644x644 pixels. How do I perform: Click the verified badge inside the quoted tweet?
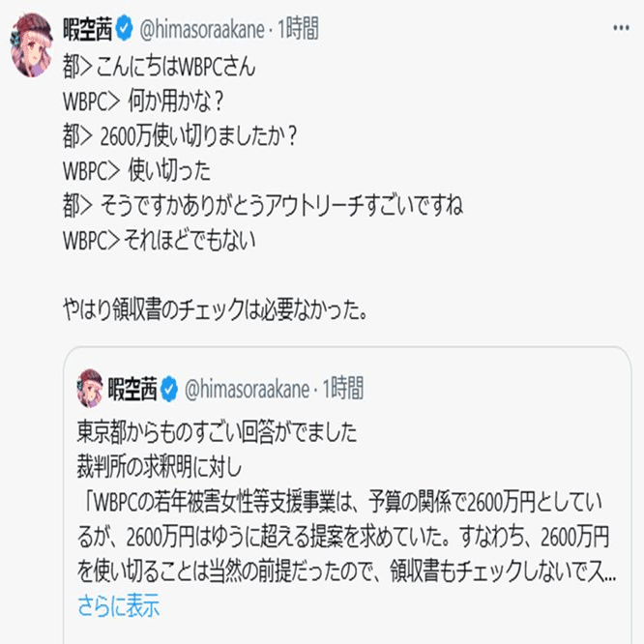[x=167, y=389]
